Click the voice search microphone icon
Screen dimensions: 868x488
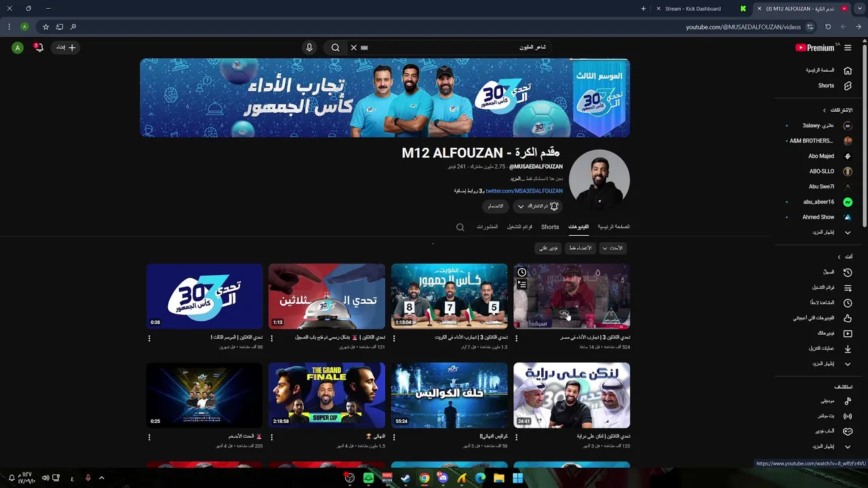tap(309, 47)
